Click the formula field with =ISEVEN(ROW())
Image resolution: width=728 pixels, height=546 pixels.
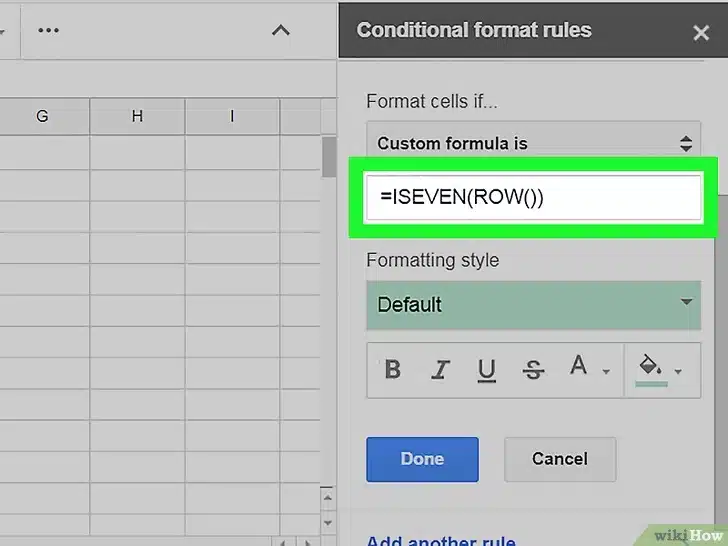click(533, 197)
